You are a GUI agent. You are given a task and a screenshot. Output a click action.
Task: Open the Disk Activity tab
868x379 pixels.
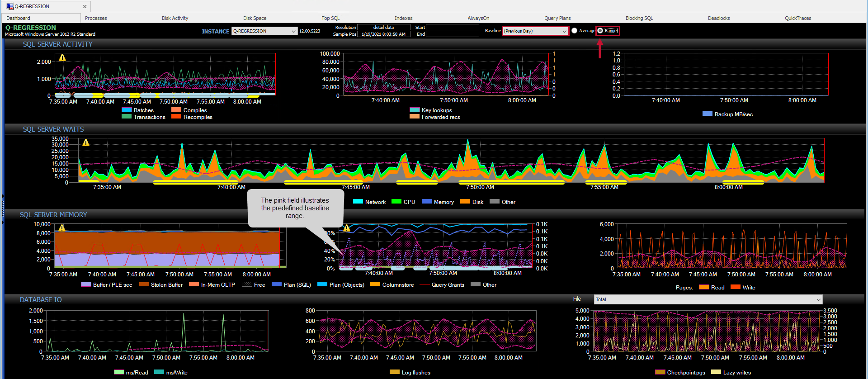(x=175, y=18)
